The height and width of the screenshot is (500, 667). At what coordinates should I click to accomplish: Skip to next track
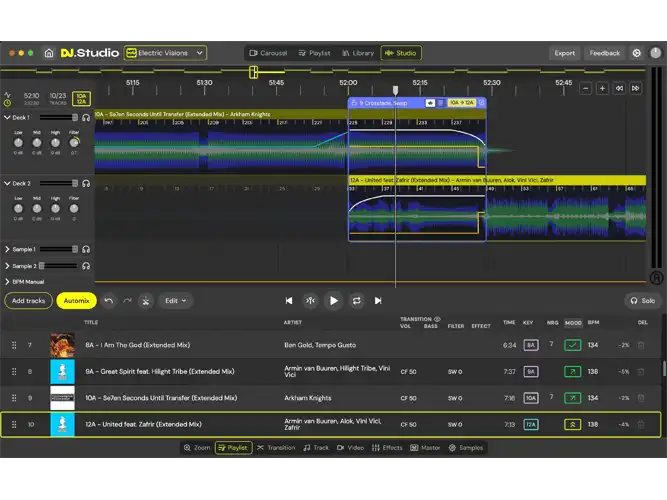[378, 301]
